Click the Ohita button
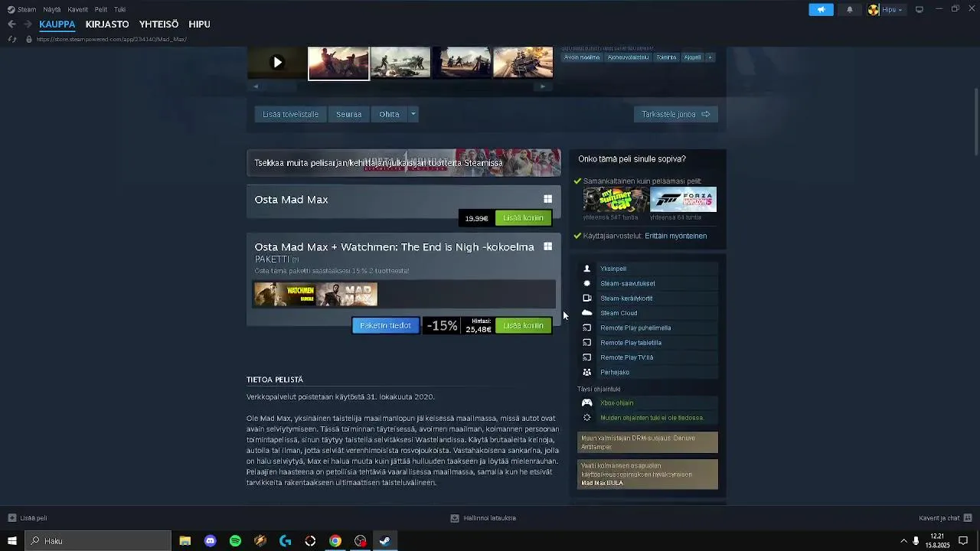980x551 pixels. click(389, 114)
